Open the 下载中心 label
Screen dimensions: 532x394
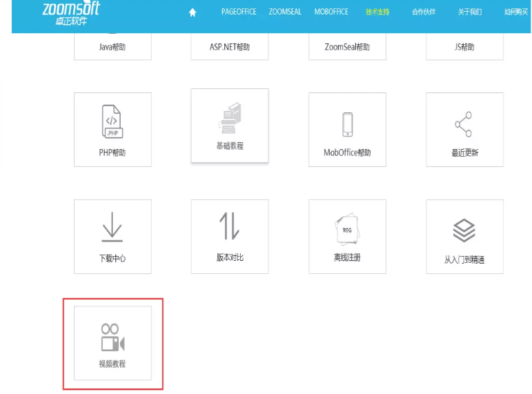click(112, 259)
